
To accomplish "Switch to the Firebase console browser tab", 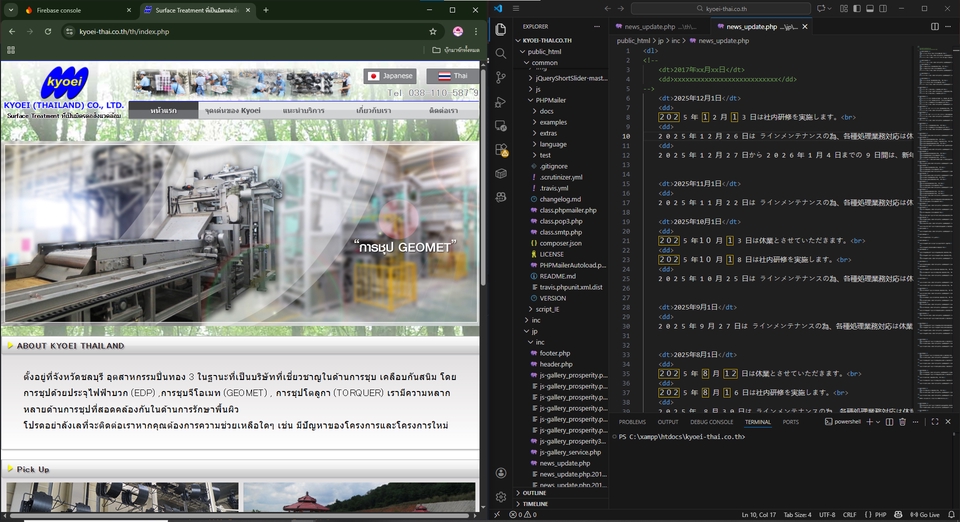I will click(x=77, y=10).
